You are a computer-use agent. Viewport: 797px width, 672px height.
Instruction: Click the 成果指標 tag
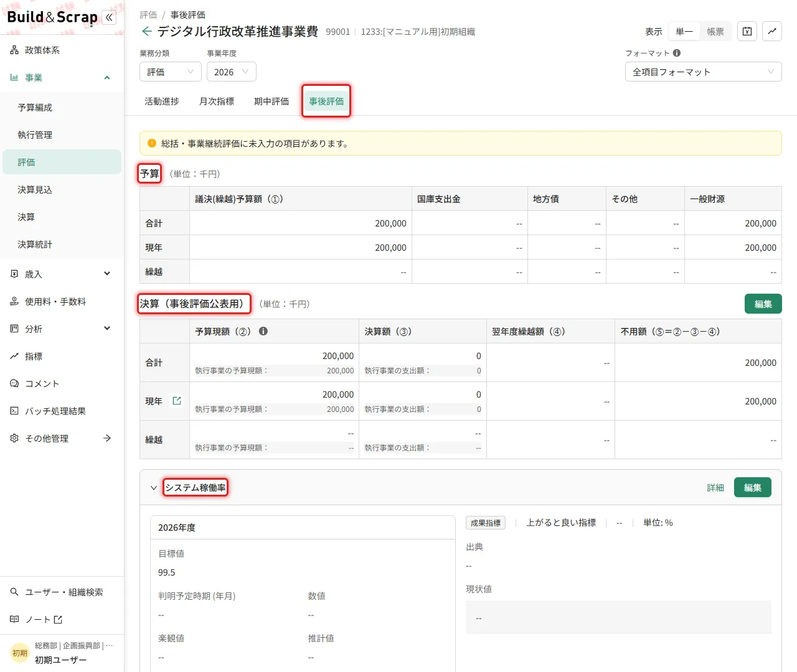tap(486, 523)
